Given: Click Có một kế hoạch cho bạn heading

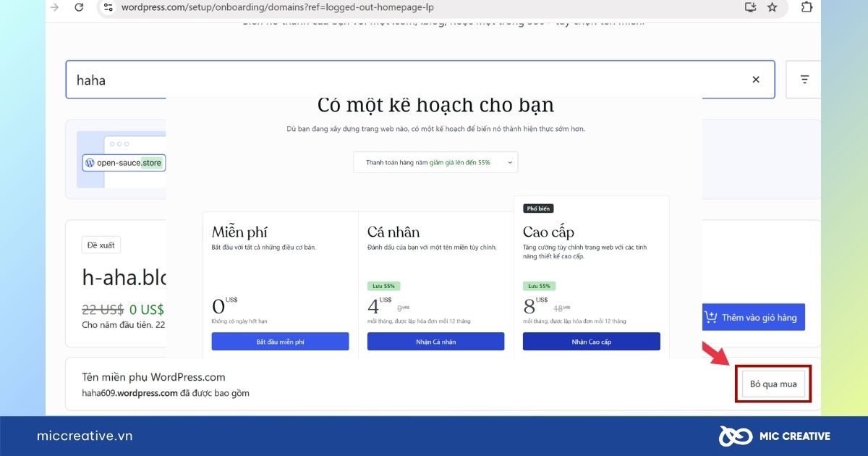Looking at the screenshot, I should [436, 106].
